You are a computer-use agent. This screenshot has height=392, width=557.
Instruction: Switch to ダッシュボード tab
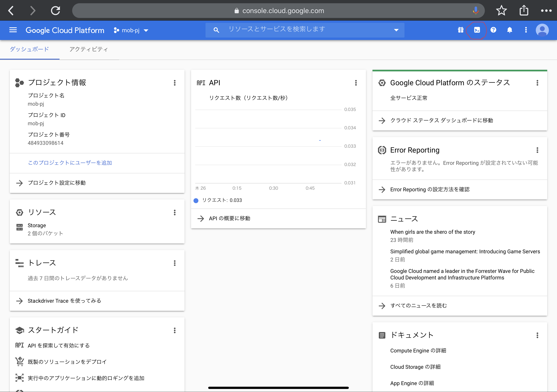click(29, 49)
